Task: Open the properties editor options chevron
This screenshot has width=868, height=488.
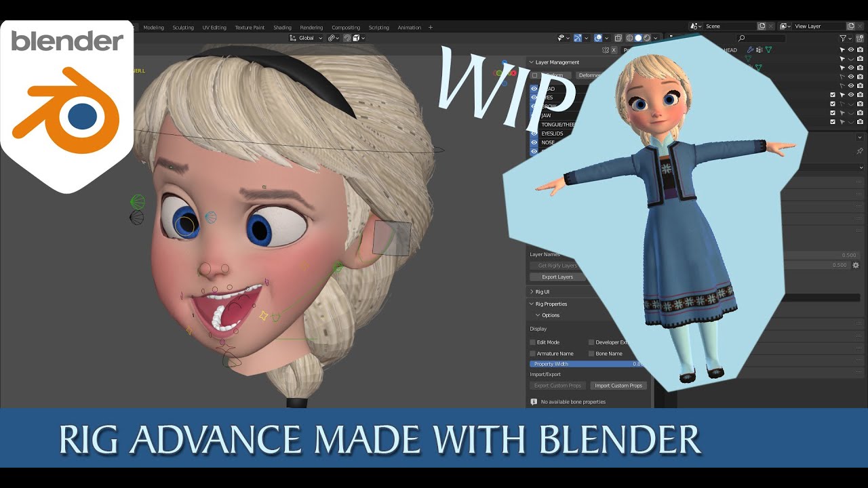Action: pos(860,137)
